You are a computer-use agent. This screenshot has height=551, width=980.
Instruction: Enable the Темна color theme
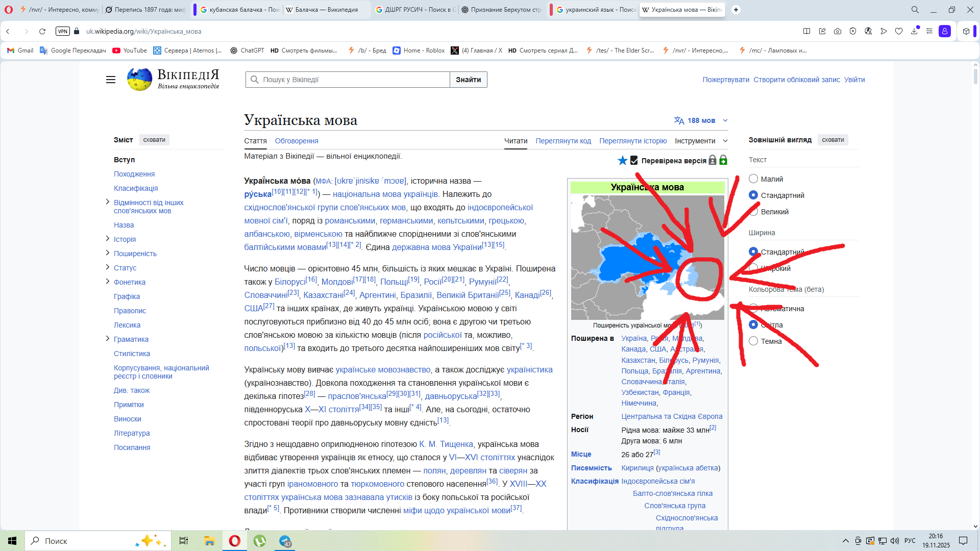pos(753,341)
